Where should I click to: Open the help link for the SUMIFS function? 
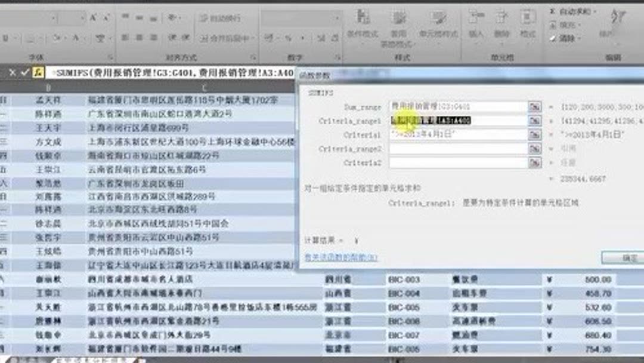coord(343,258)
